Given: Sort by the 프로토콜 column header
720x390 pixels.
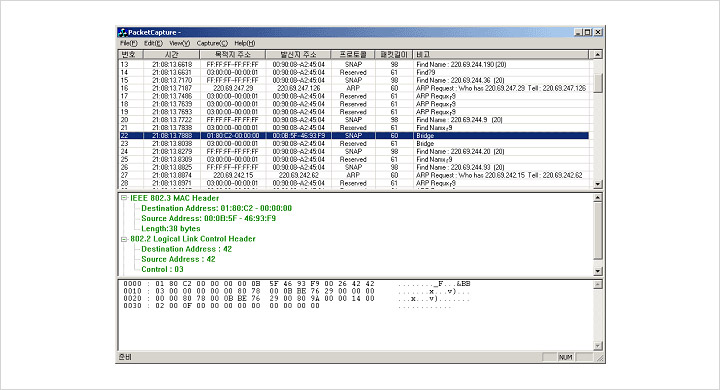Looking at the screenshot, I should pyautogui.click(x=353, y=54).
